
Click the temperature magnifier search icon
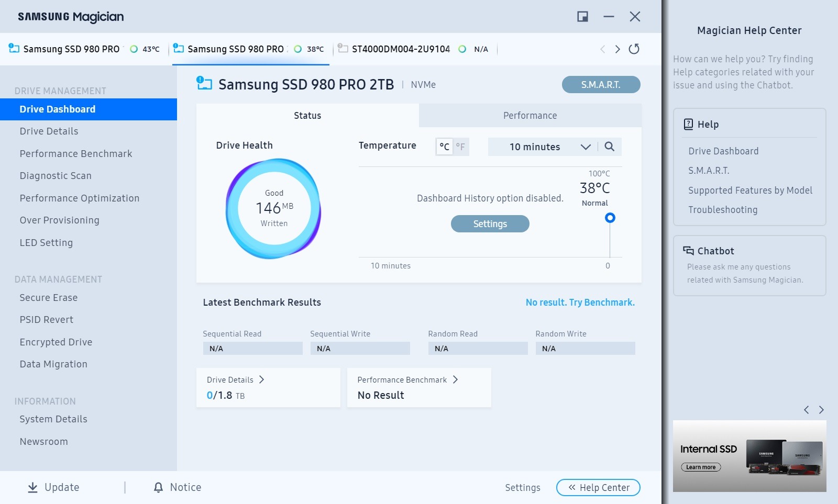(x=609, y=147)
